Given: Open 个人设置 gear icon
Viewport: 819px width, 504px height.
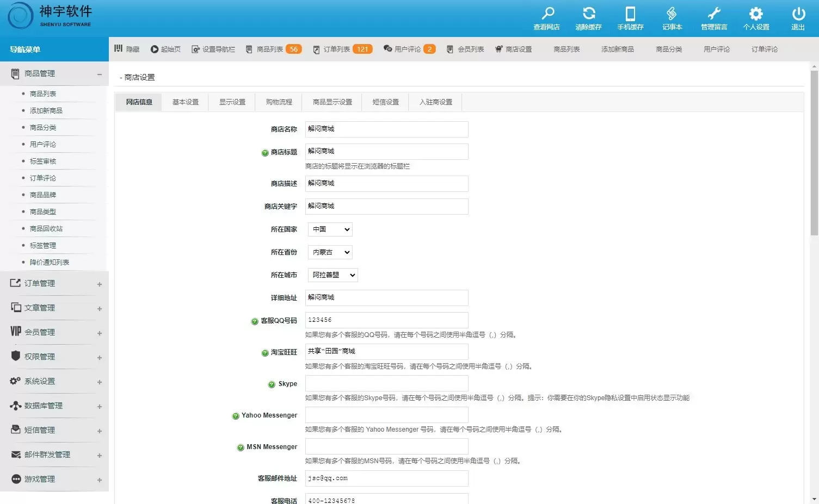Looking at the screenshot, I should pyautogui.click(x=756, y=14).
